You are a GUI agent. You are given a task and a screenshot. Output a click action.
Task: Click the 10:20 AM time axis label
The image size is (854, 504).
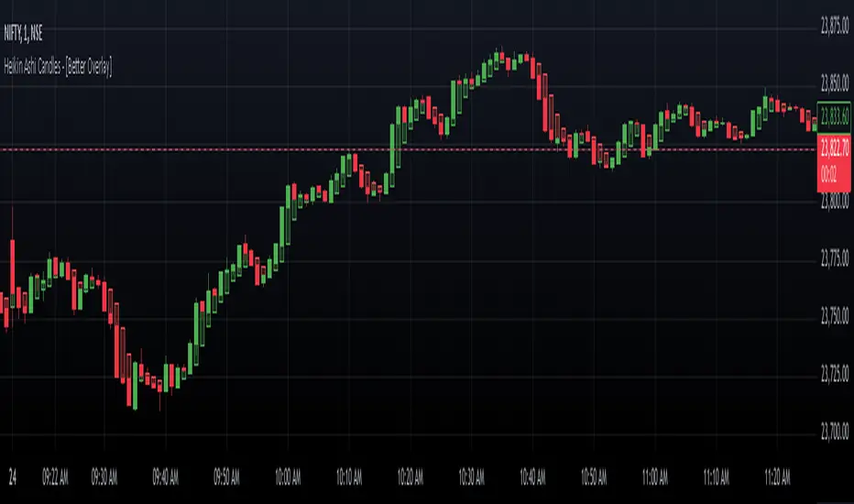point(411,477)
